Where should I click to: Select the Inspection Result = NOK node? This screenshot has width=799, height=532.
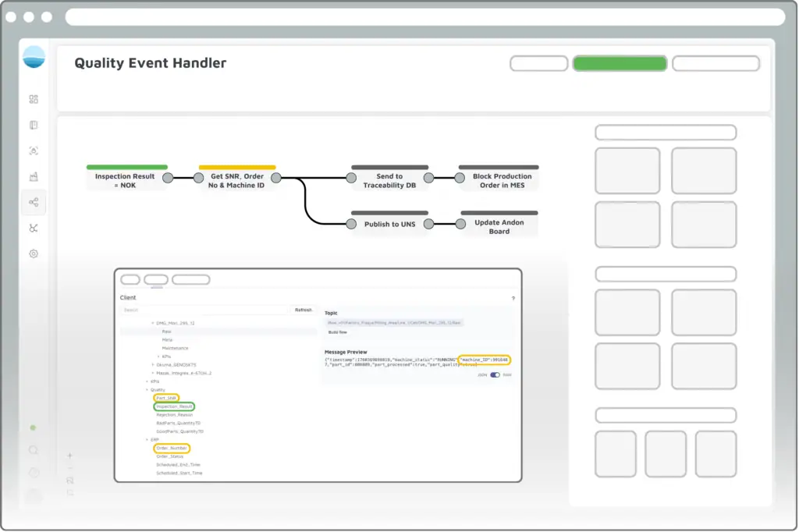(125, 180)
